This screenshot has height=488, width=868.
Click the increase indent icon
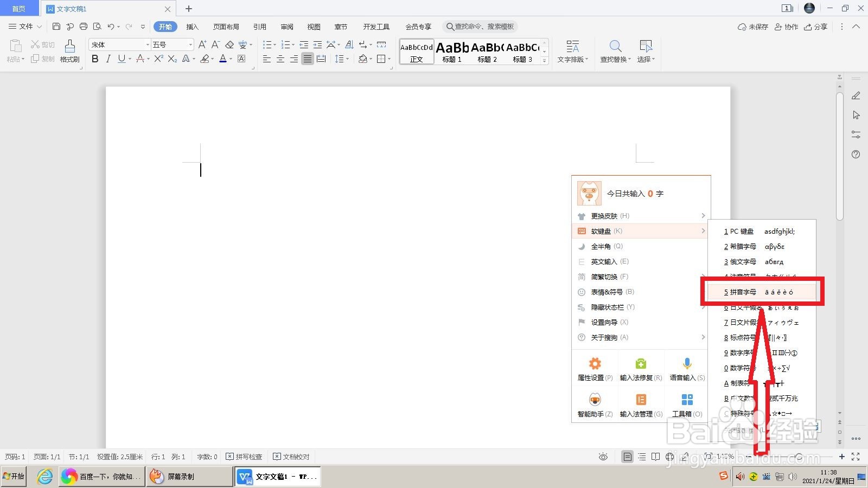[x=317, y=44]
